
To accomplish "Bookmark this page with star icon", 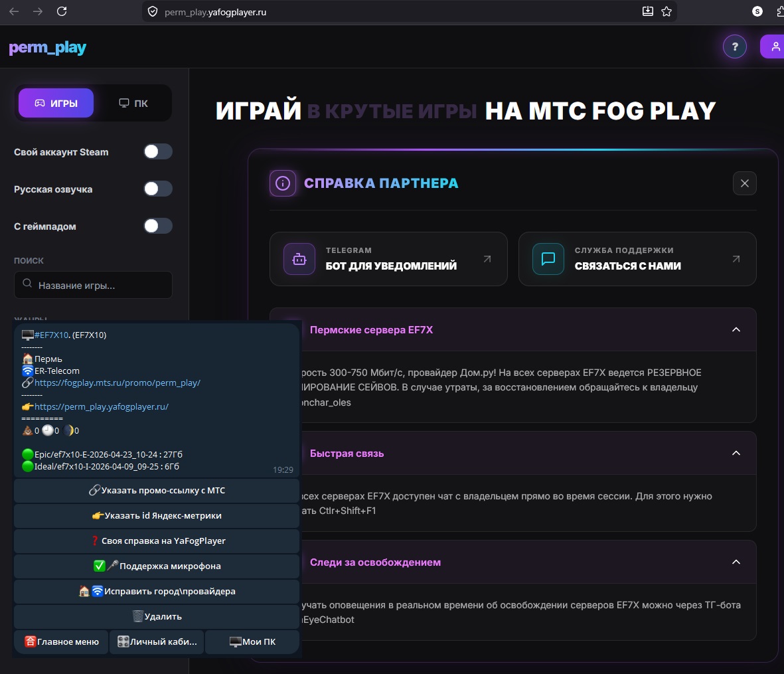I will pos(666,11).
